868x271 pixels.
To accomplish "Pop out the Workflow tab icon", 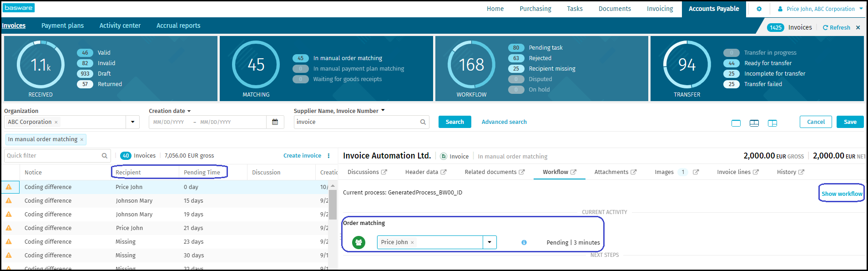I will tap(573, 172).
